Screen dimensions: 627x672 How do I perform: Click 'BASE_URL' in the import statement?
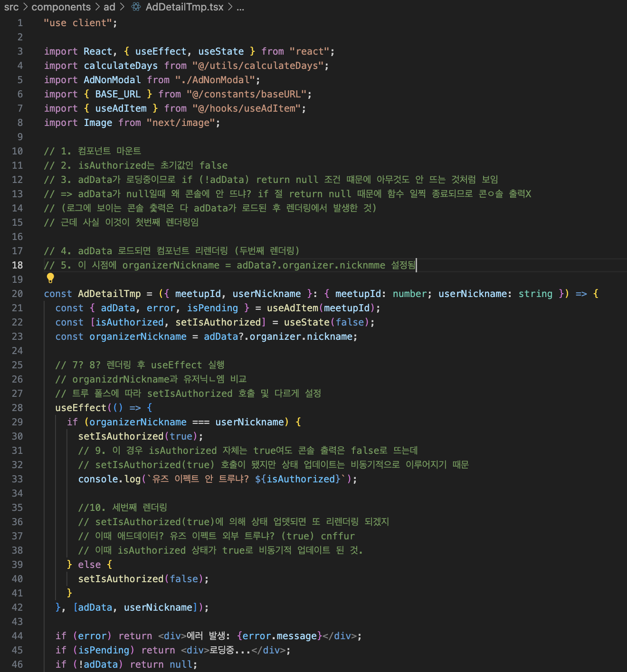[118, 94]
